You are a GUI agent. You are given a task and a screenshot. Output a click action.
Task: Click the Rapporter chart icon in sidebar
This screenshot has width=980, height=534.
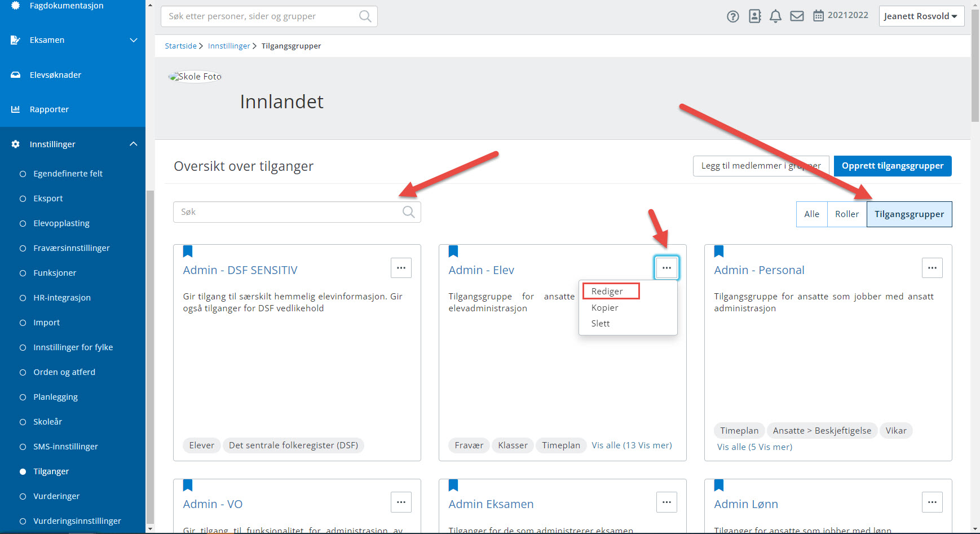(16, 109)
